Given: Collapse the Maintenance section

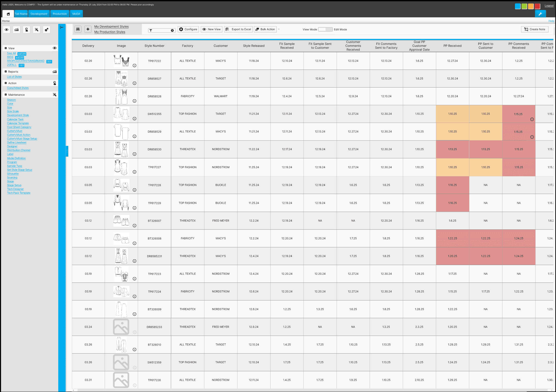Looking at the screenshot, I should click(6, 95).
